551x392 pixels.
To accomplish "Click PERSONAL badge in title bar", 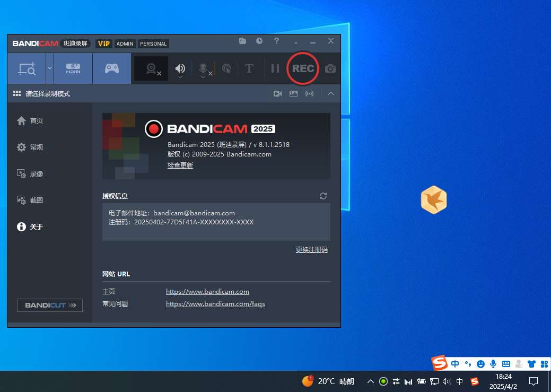I will click(153, 43).
